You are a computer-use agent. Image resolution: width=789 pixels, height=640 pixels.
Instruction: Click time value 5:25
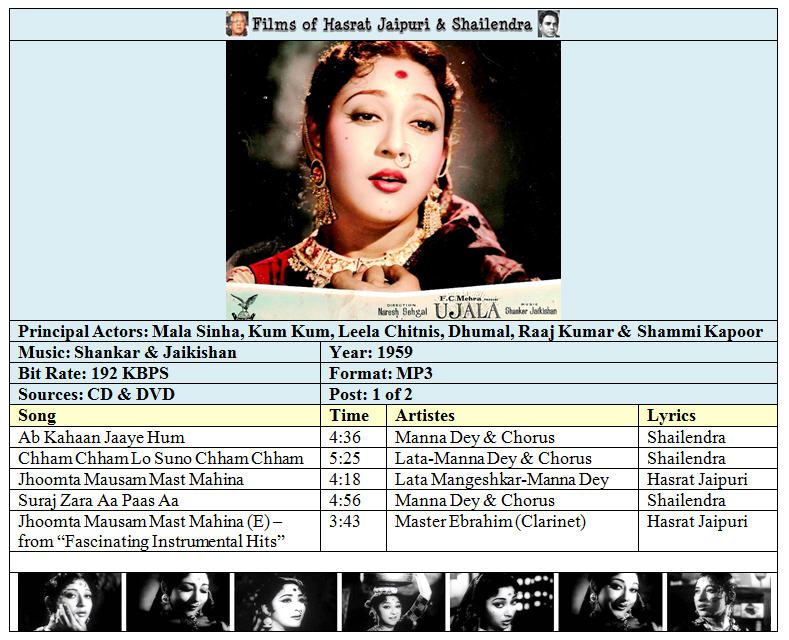(x=345, y=458)
